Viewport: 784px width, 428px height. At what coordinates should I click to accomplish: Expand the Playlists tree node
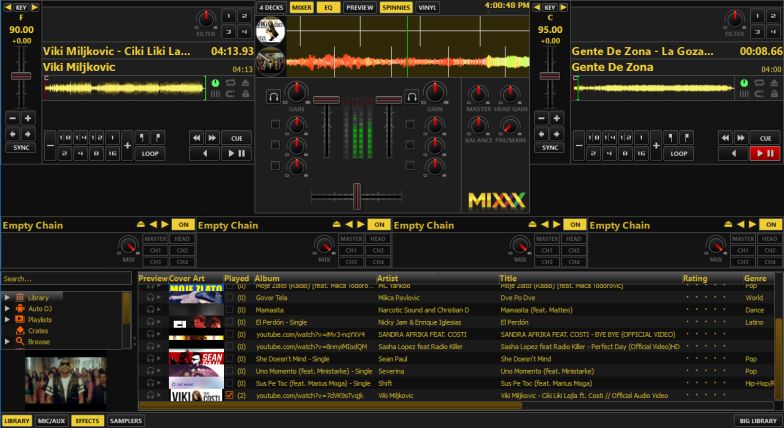[7, 320]
